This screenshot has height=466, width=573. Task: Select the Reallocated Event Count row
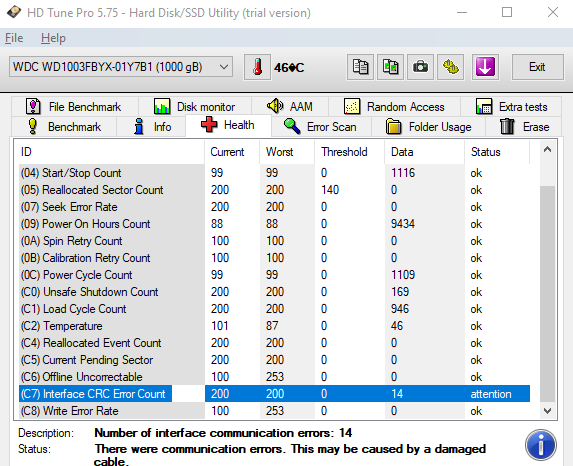(x=274, y=343)
